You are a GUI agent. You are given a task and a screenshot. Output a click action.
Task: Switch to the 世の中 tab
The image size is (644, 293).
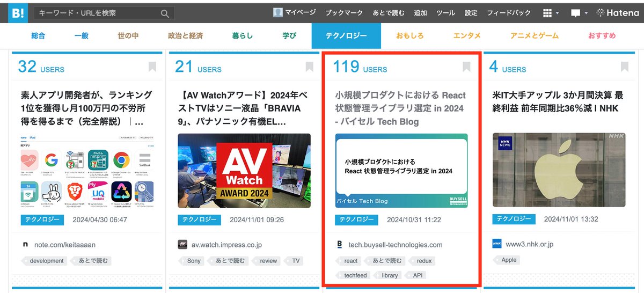coord(128,36)
